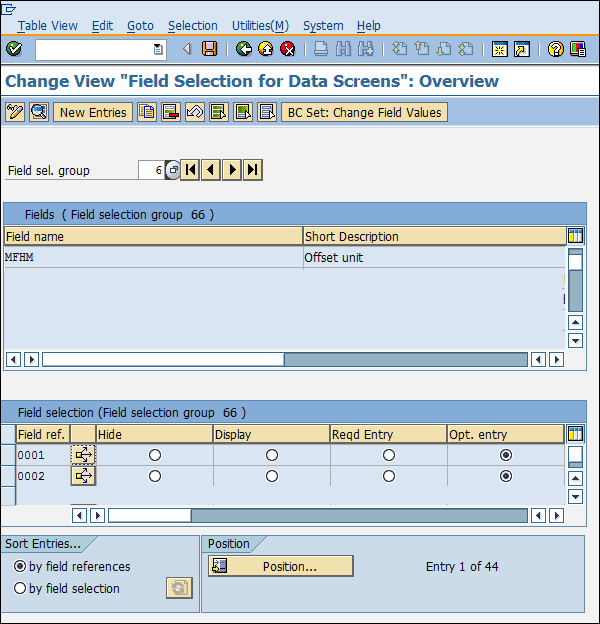Click the green Back arrow icon
Screen dimensions: 600x624
pos(244,49)
